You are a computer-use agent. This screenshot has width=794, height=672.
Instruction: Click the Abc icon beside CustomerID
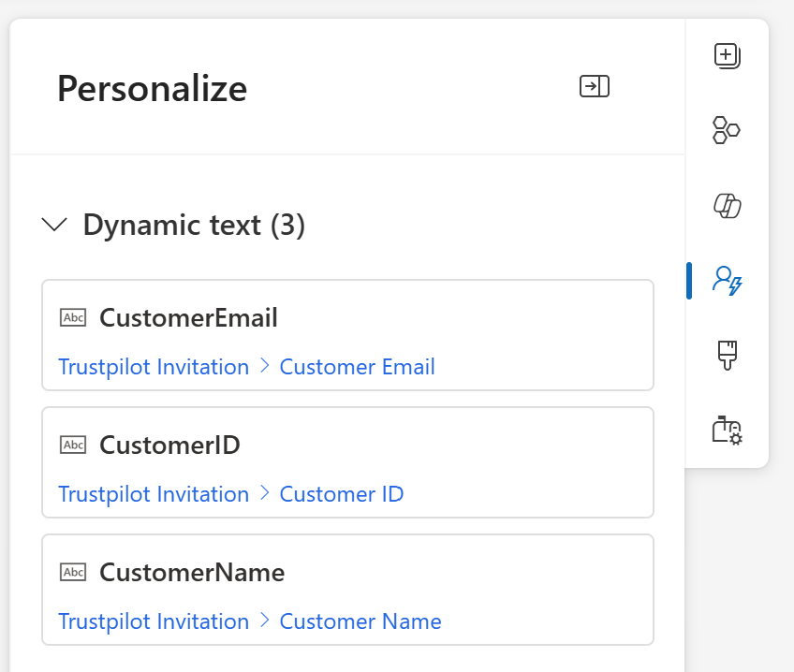pyautogui.click(x=73, y=445)
